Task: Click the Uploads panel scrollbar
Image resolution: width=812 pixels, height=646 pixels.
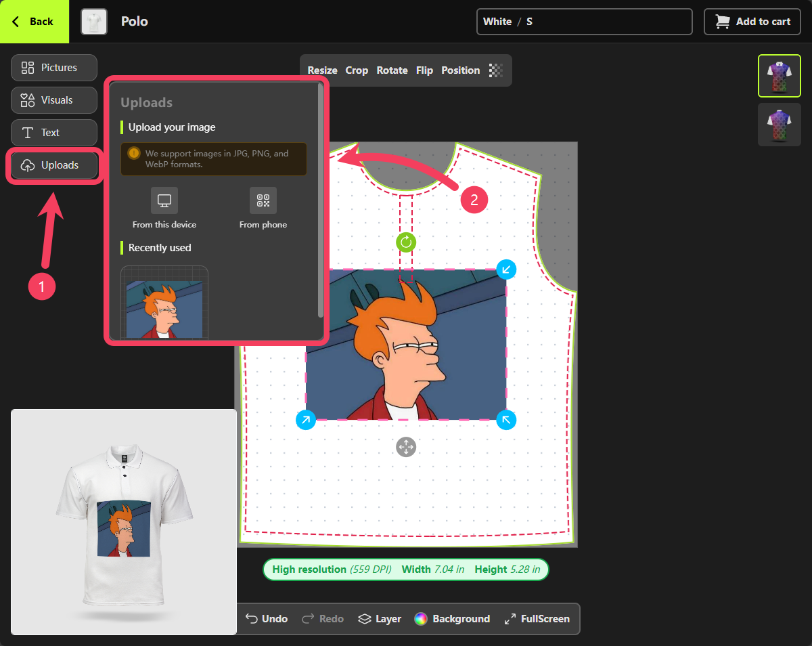Action: (321, 200)
